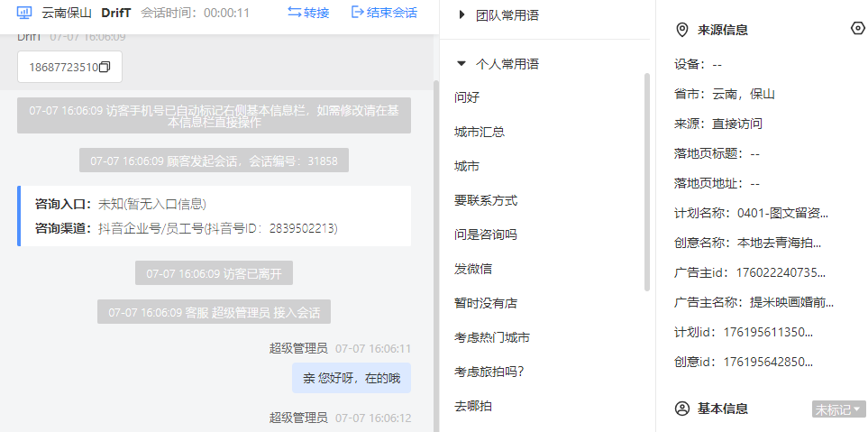Viewport: 868px width, 432px height.
Task: Select the 要联系方式 quick phrase
Action: click(486, 200)
